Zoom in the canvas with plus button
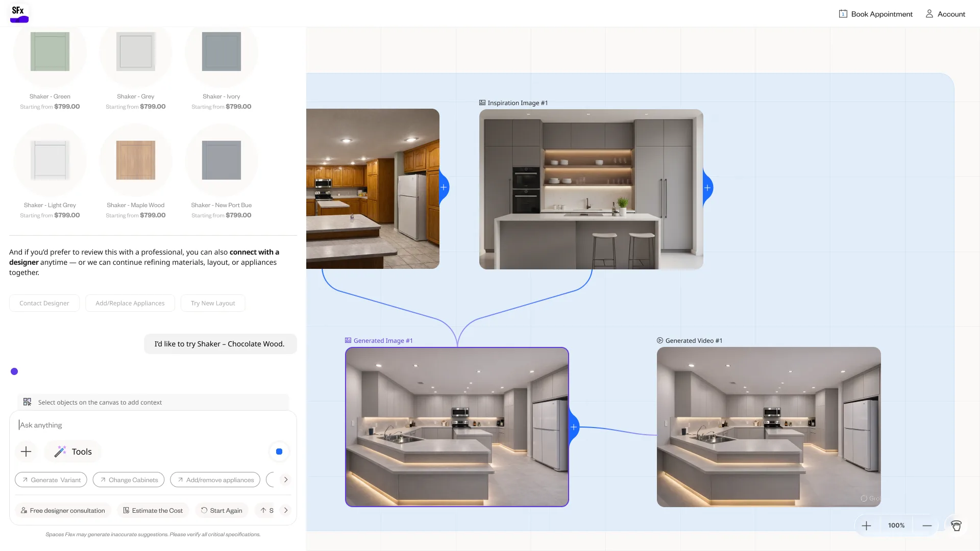 (x=867, y=525)
